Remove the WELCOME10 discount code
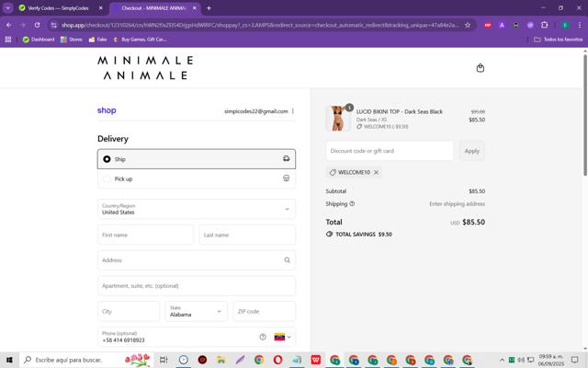The image size is (588, 368). [376, 172]
